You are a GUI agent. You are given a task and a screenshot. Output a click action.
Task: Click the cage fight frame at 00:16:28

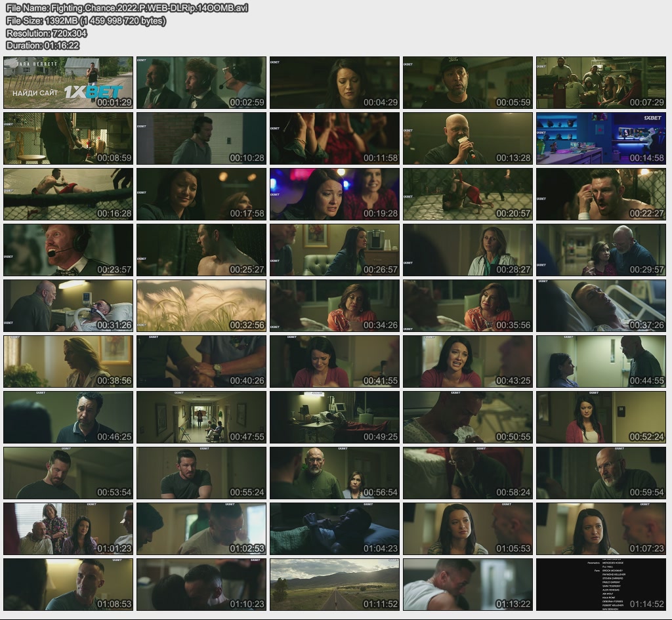tap(68, 194)
